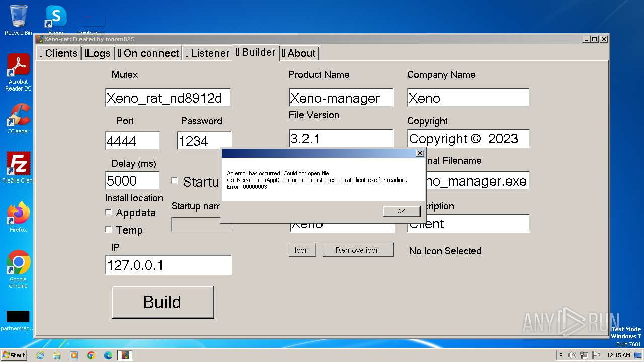This screenshot has width=644, height=362.
Task: Toggle the Startup checkbox
Action: tap(175, 181)
